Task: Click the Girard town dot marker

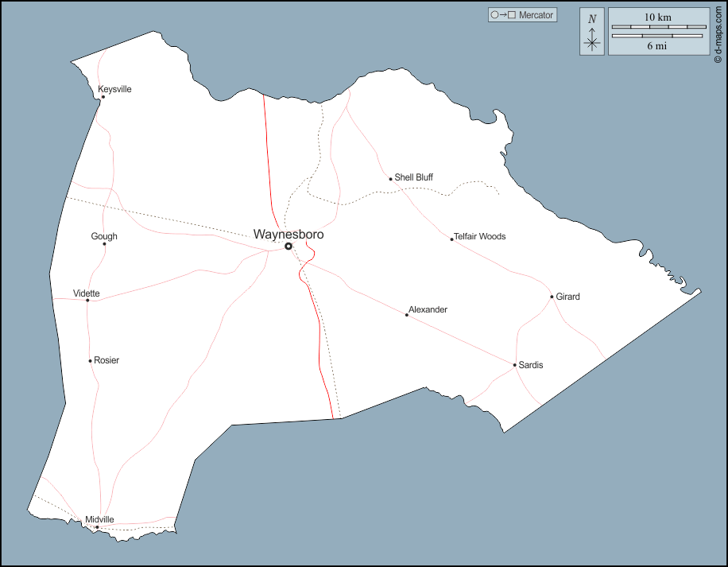Action: click(552, 297)
